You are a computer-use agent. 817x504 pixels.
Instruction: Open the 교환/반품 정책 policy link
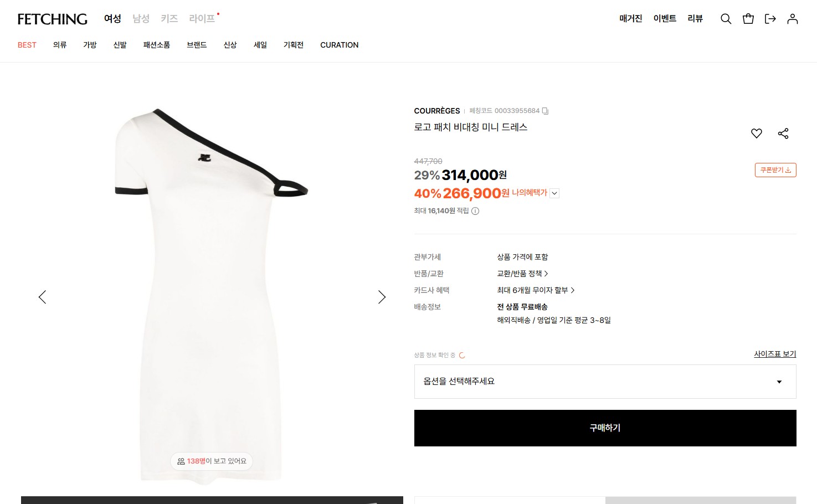[x=522, y=274]
